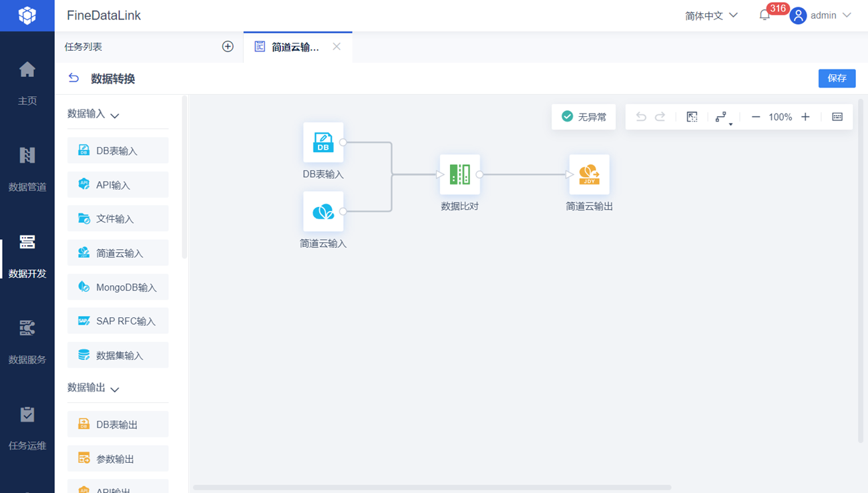Add a new task with the plus icon
The image size is (868, 493).
[x=228, y=47]
